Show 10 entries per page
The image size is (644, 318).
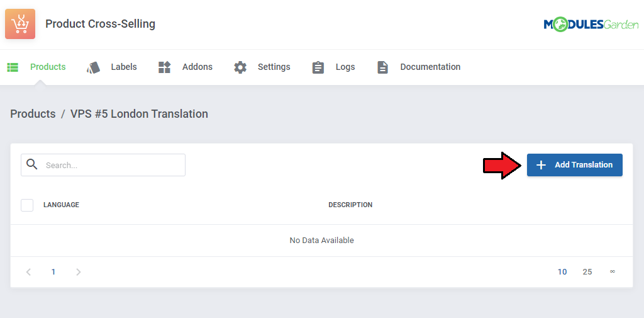pyautogui.click(x=562, y=272)
